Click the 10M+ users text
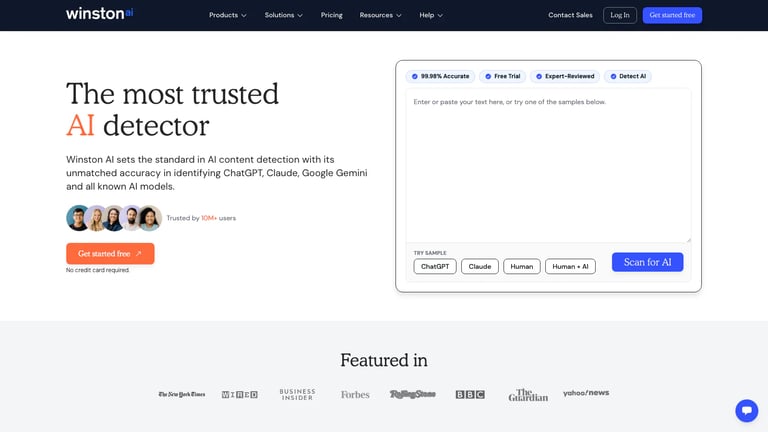 218,218
